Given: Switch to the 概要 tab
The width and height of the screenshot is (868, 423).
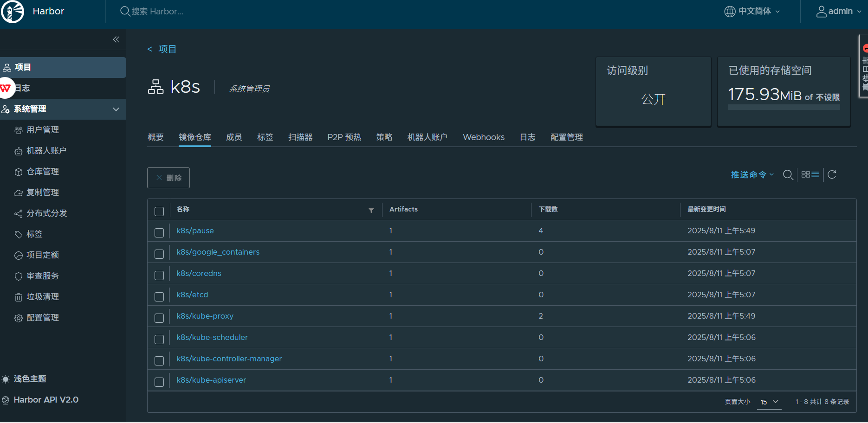Looking at the screenshot, I should 155,137.
